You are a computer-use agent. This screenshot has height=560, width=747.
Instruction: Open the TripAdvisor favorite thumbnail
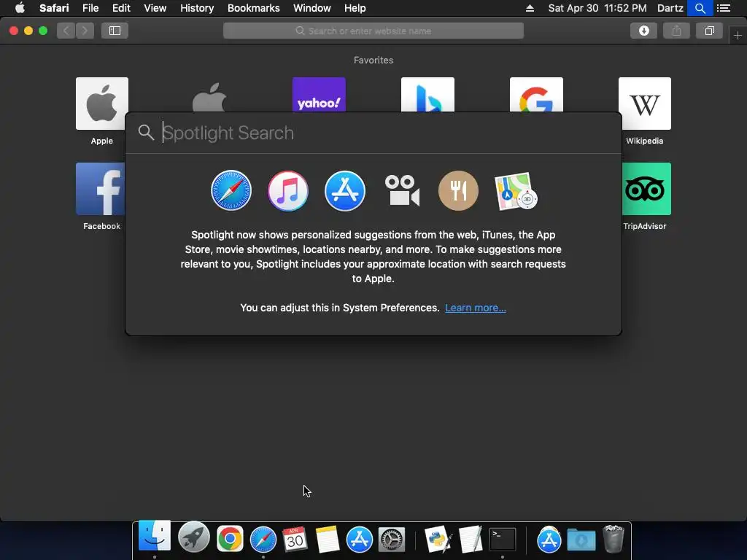[646, 189]
